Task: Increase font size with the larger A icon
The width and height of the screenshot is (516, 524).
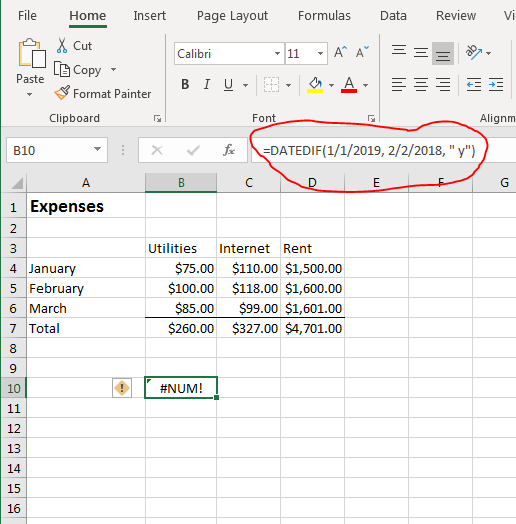Action: 341,52
